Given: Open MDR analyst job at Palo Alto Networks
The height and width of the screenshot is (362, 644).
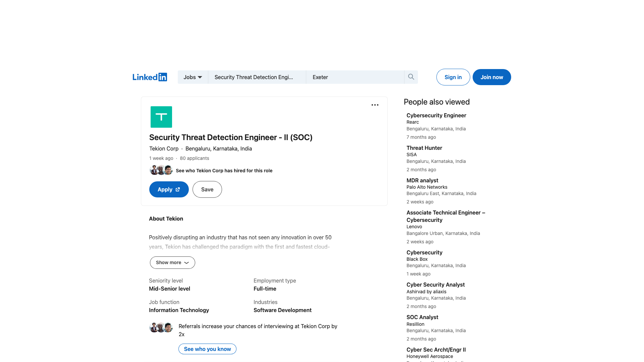Looking at the screenshot, I should 422,180.
